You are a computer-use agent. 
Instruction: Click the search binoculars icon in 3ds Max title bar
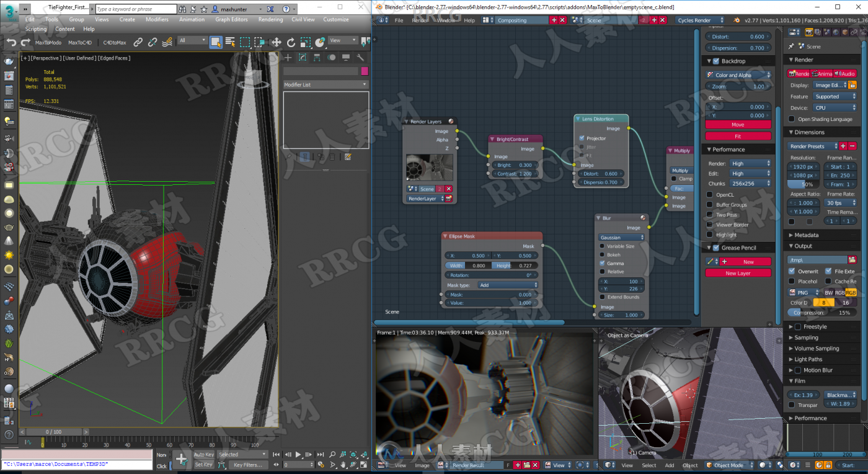click(184, 9)
